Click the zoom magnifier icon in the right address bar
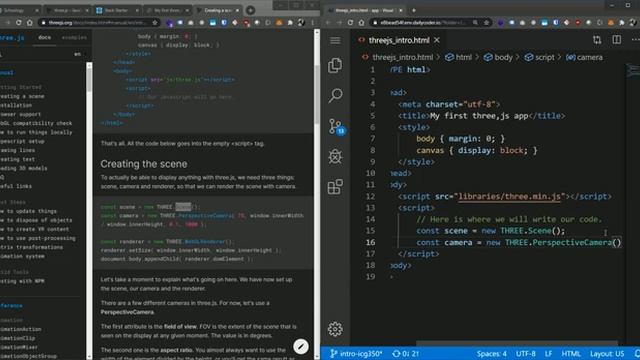This screenshot has width=640, height=360. pos(476,23)
